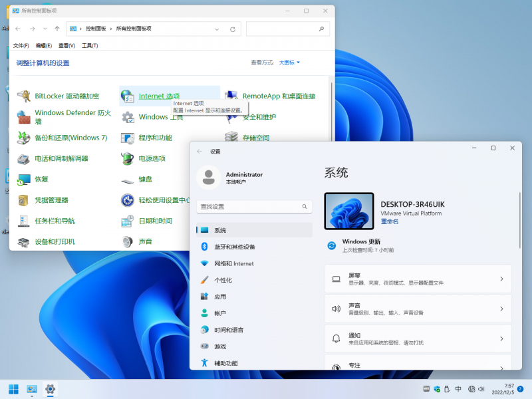The image size is (532, 399).
Task: Expand breadcrumb chevron after 控制面板
Action: [110, 29]
